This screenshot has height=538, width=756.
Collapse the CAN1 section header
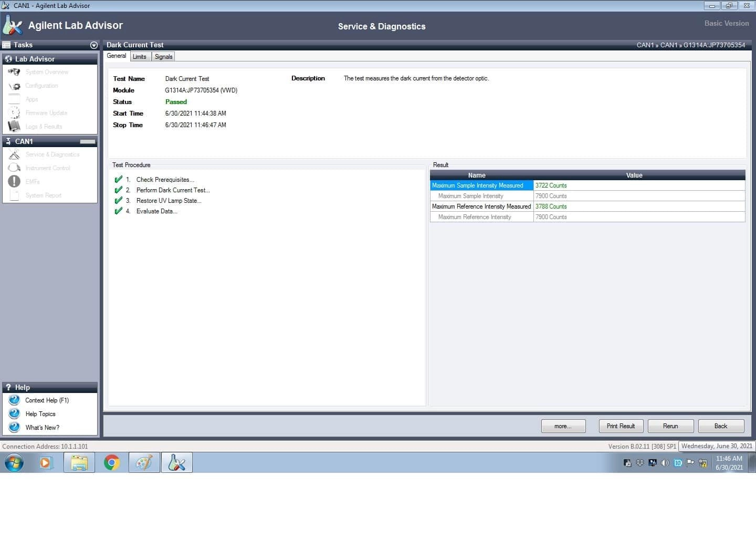pyautogui.click(x=50, y=141)
